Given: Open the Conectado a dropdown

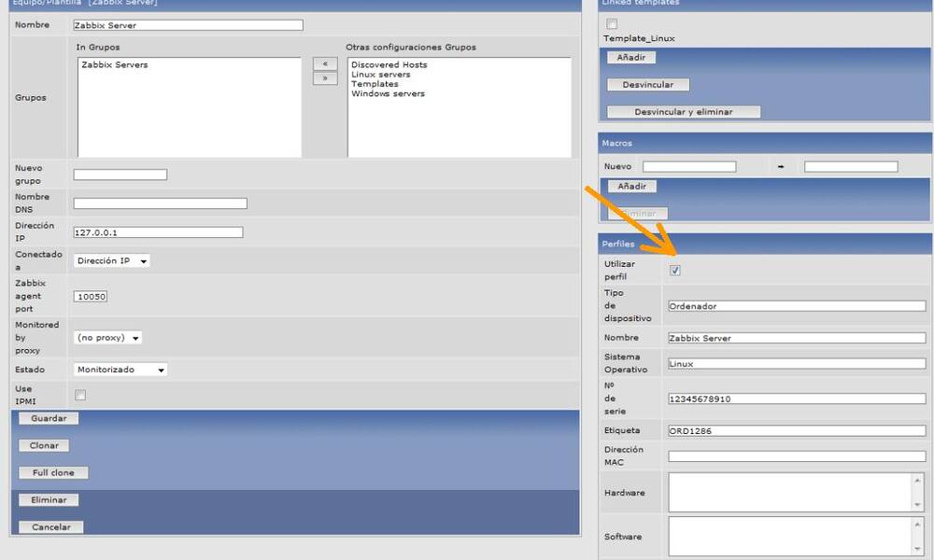Looking at the screenshot, I should point(112,261).
